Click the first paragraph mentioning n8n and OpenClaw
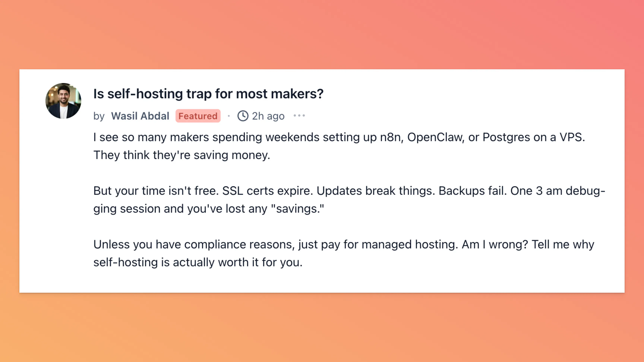 coord(339,146)
